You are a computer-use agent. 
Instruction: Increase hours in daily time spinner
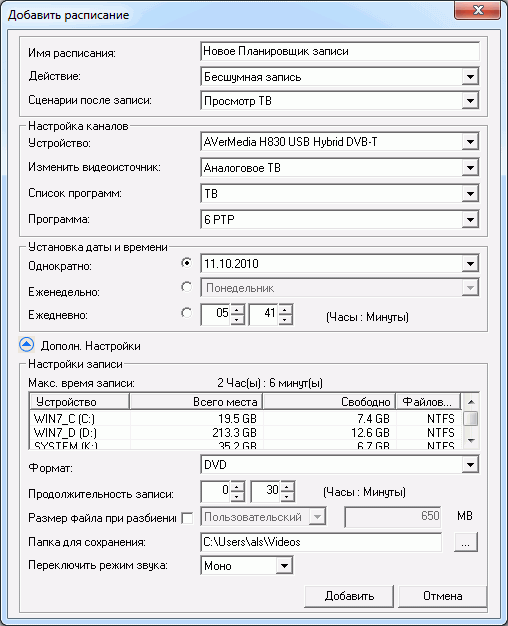pos(237,309)
